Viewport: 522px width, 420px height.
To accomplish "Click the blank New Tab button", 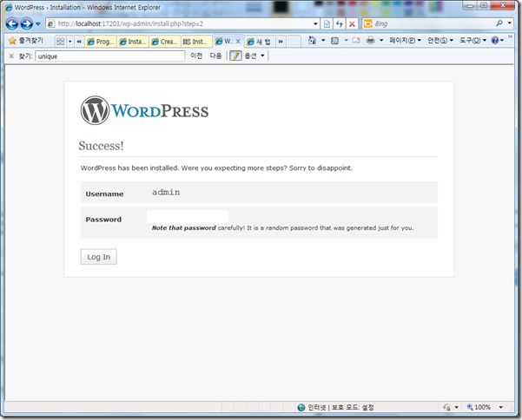I will coord(294,42).
